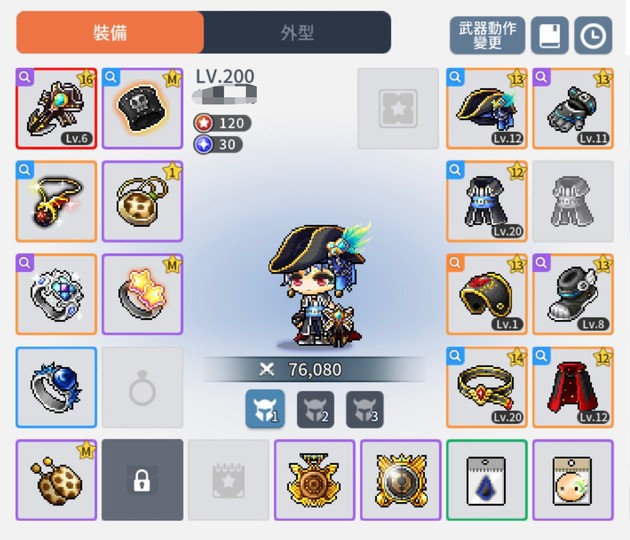Select the red cape Lv.12 slot
This screenshot has width=630, height=540.
(x=573, y=387)
